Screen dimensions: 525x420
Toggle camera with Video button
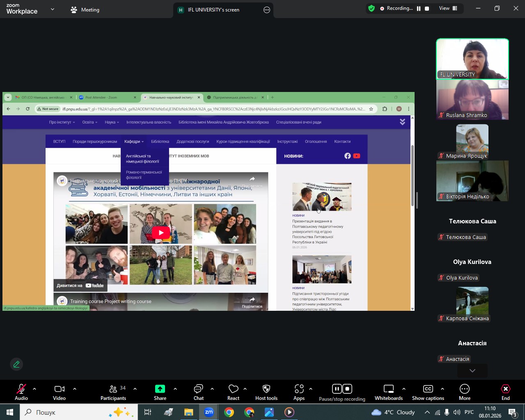click(59, 392)
